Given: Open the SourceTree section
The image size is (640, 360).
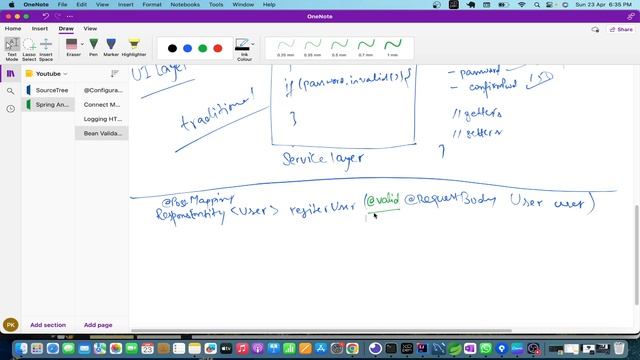Looking at the screenshot, I should click(48, 90).
